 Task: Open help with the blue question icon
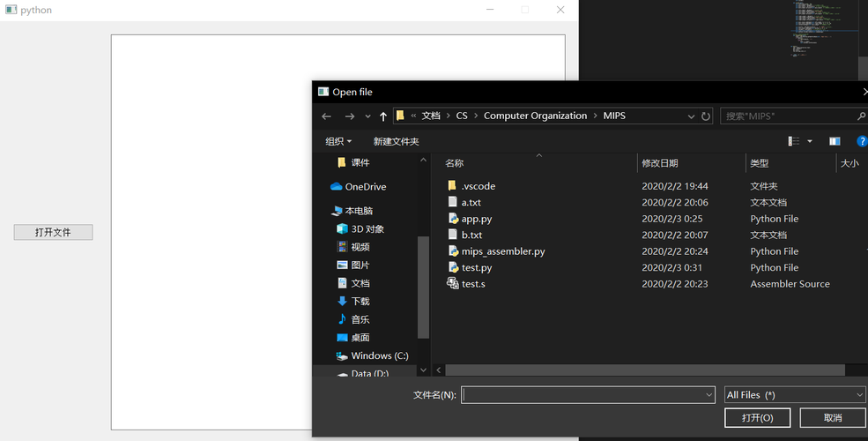(862, 141)
